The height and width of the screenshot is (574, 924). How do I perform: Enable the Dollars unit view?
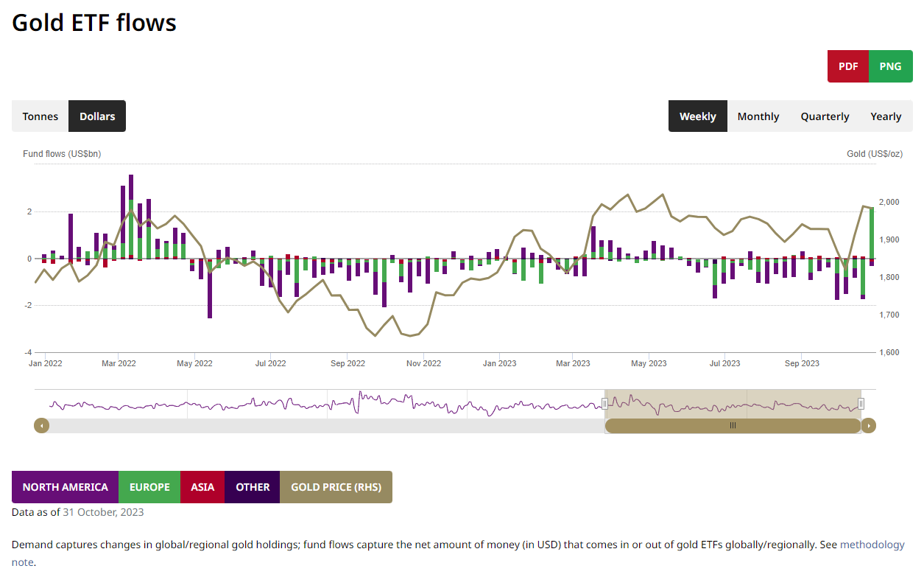[96, 116]
